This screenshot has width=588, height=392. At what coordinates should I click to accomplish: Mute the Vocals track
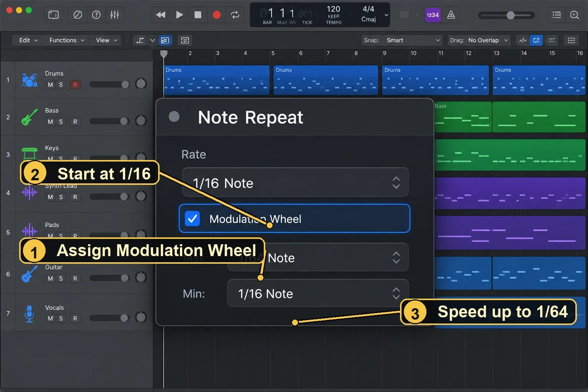(50, 318)
